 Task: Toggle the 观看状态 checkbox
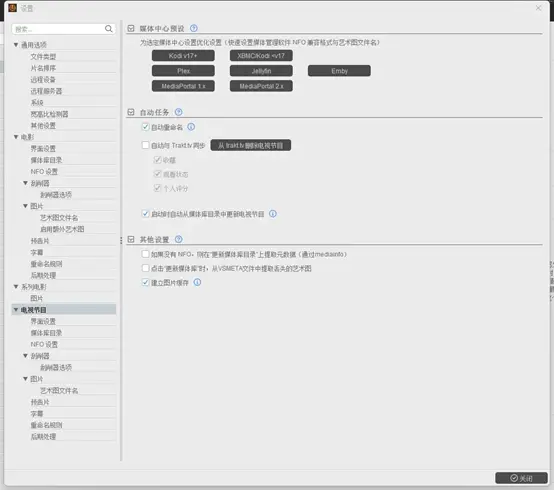coord(158,174)
